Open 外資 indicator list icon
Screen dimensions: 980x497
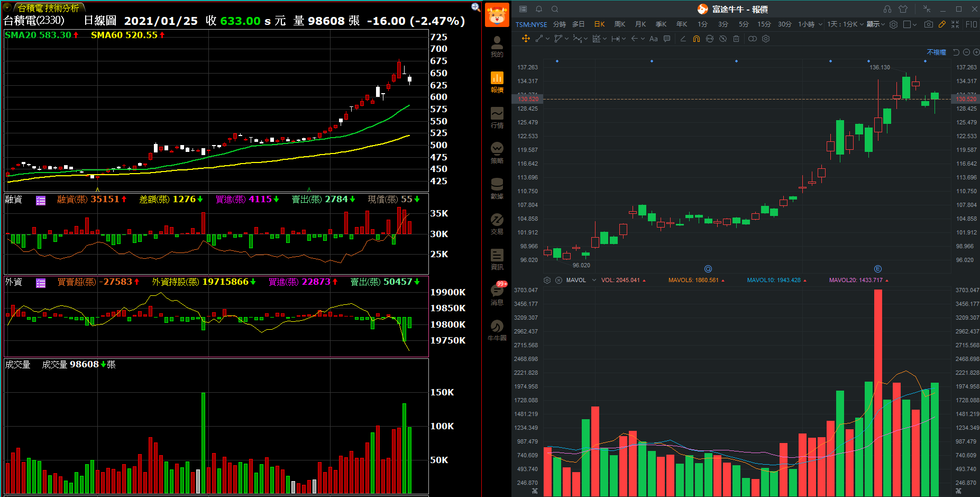[41, 283]
